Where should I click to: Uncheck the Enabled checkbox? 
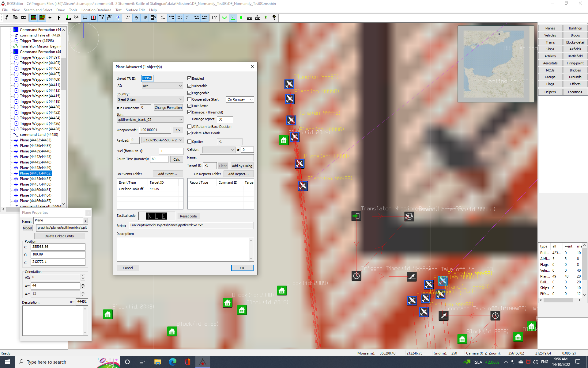(x=189, y=79)
